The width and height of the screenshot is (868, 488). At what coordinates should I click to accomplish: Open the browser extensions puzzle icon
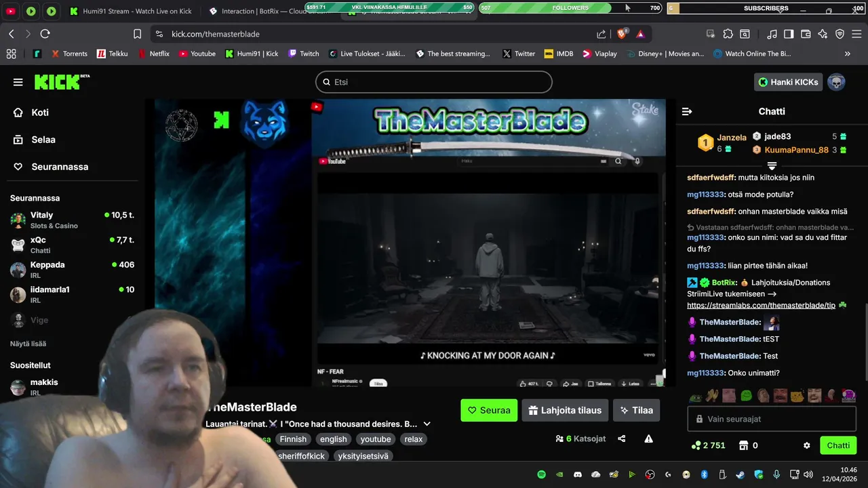tap(728, 34)
